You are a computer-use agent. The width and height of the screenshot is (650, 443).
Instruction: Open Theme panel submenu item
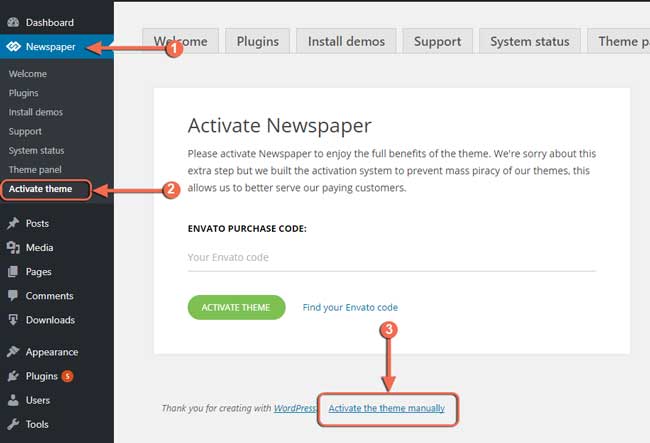tap(35, 169)
